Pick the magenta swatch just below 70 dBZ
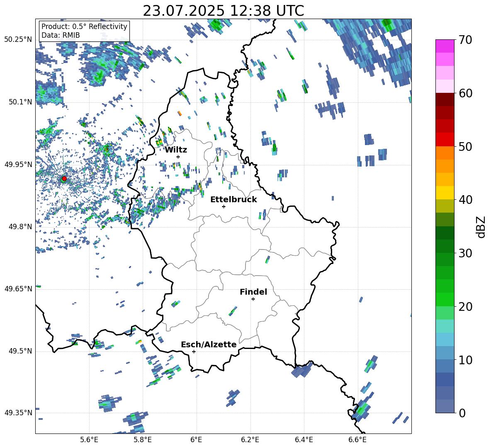This screenshot has width=491, height=448. tap(445, 46)
